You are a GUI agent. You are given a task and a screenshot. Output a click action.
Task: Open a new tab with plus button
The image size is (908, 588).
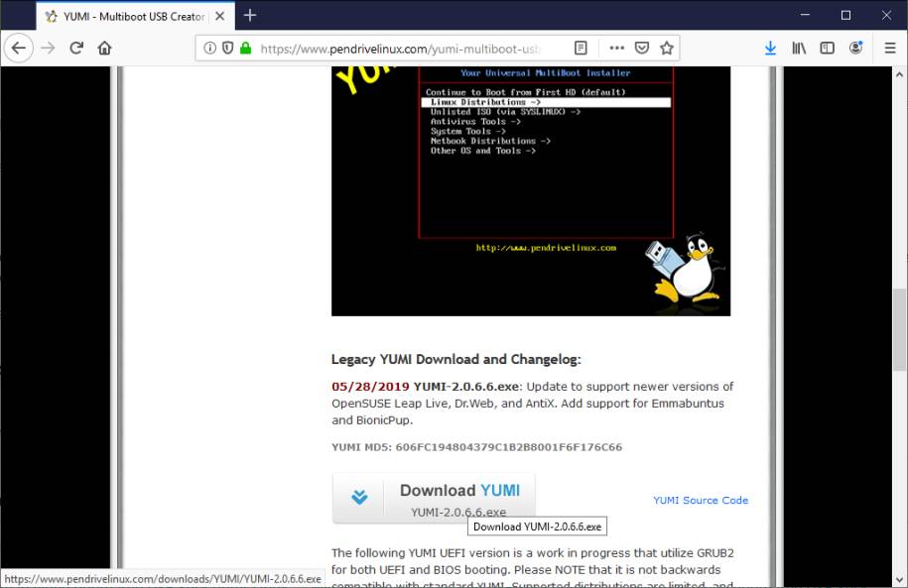(250, 15)
